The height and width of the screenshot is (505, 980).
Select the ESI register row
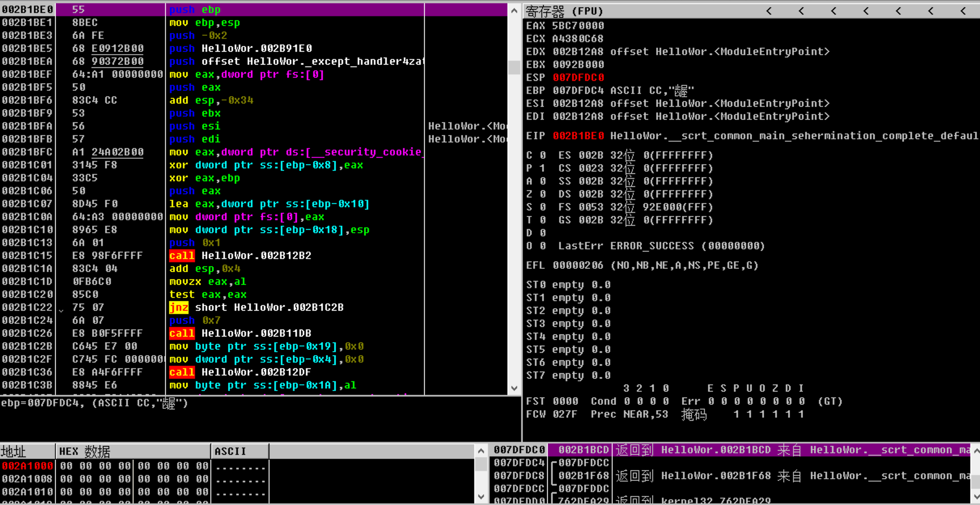678,104
